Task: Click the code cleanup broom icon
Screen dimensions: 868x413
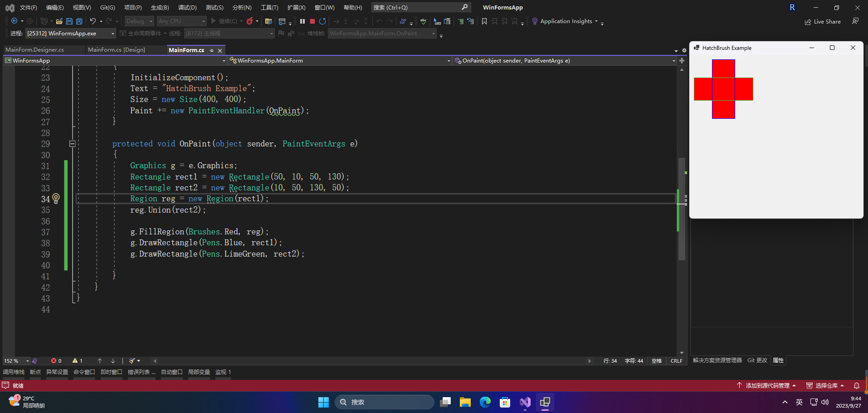Action: point(132,361)
